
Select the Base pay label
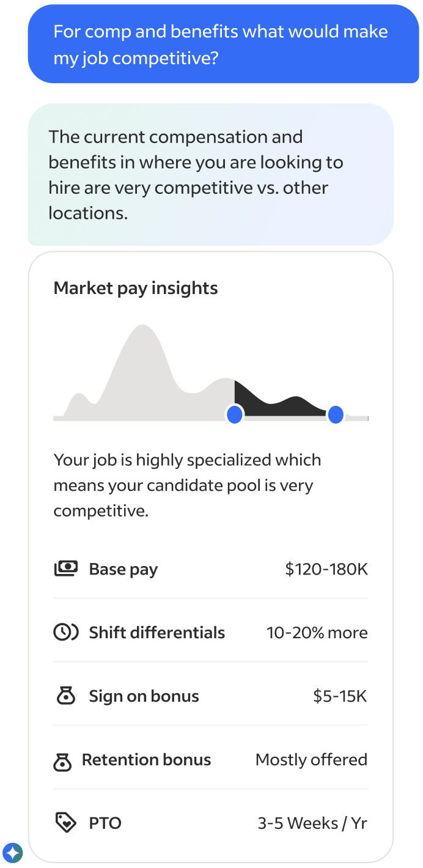(x=123, y=569)
